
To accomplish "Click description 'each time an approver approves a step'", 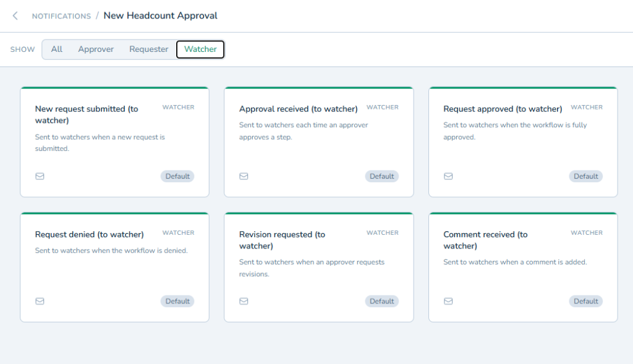I will click(x=304, y=131).
